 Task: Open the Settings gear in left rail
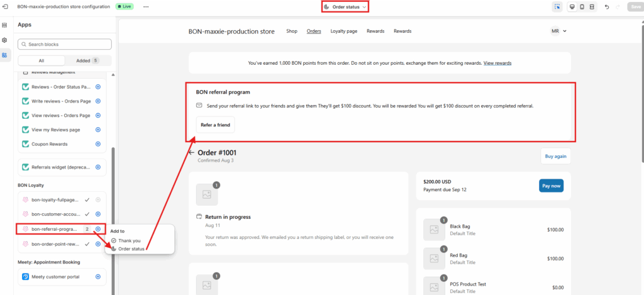pos(4,40)
